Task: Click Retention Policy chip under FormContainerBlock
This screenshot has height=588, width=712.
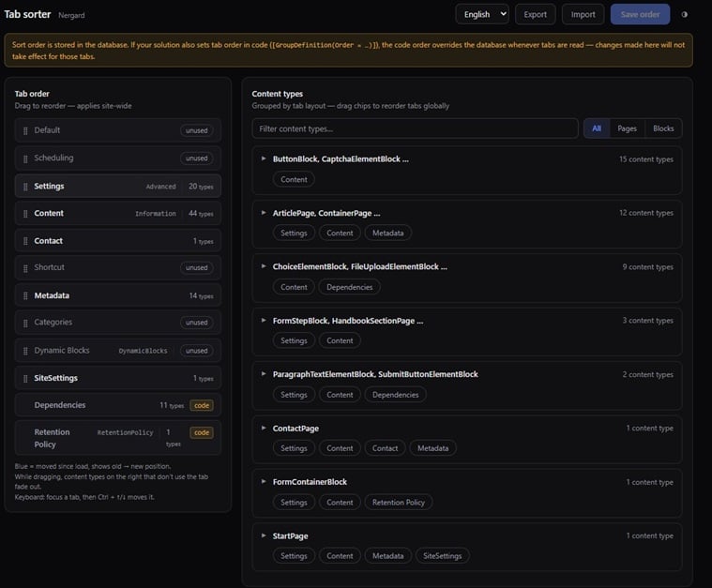Action: pos(399,502)
